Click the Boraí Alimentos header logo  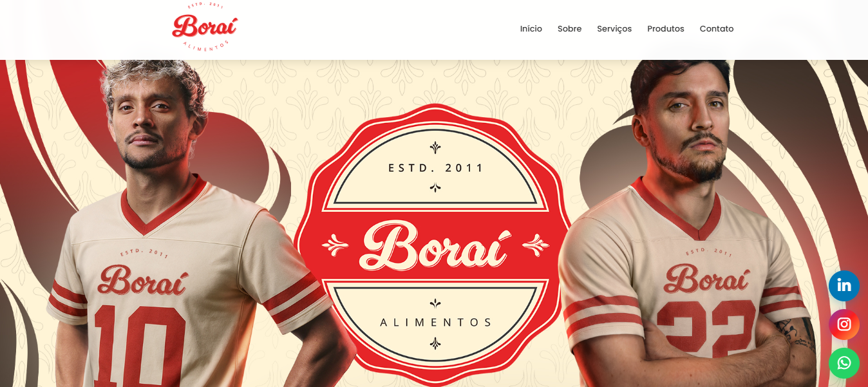[x=205, y=27]
